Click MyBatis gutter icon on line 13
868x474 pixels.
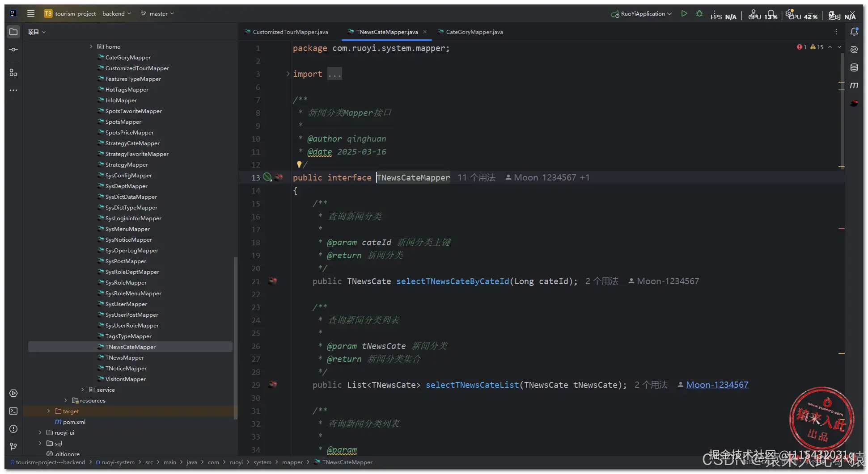click(x=279, y=177)
